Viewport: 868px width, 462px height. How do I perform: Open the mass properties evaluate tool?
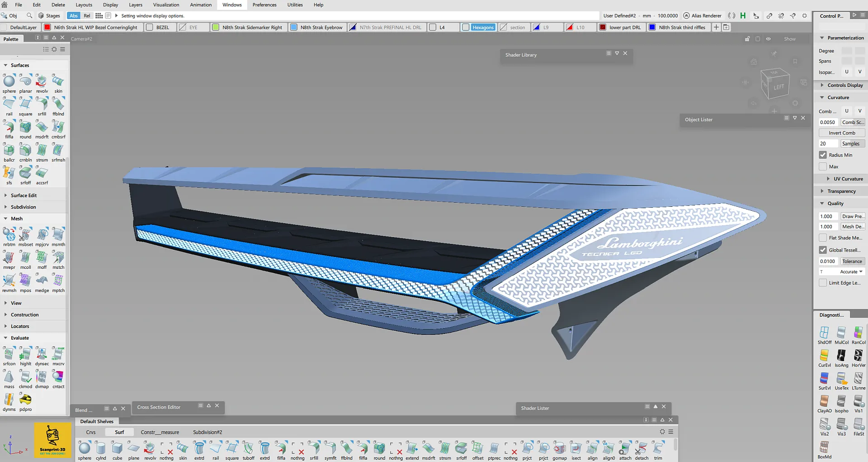pyautogui.click(x=9, y=377)
